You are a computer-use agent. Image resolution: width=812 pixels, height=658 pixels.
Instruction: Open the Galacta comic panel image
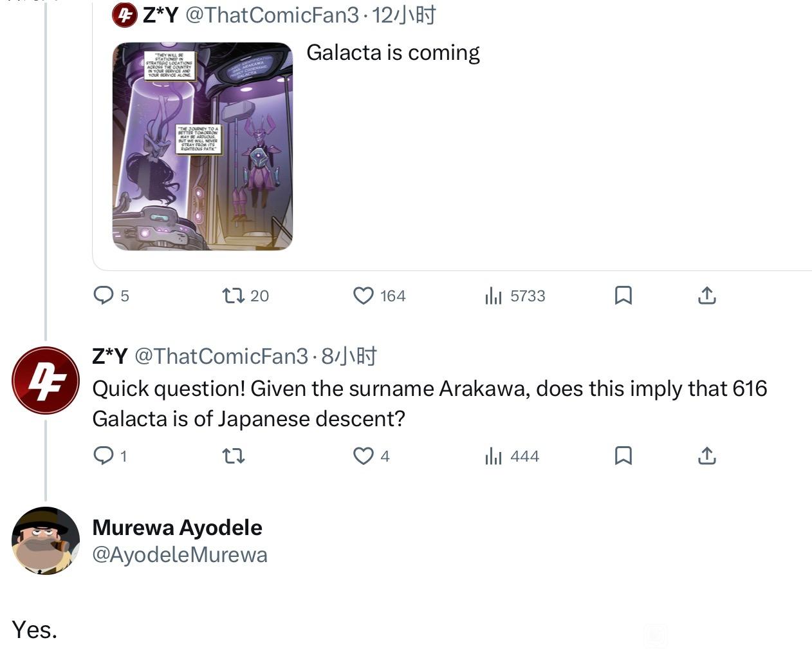[203, 146]
